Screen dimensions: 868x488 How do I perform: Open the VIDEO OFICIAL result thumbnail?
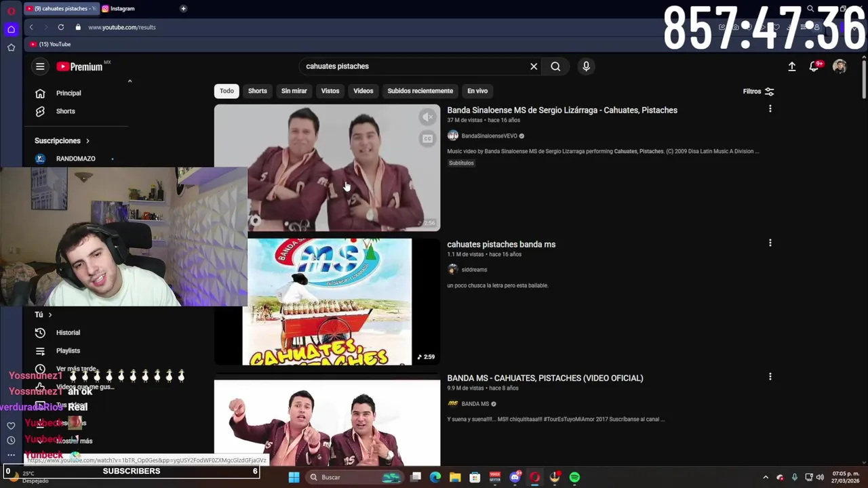pos(327,423)
